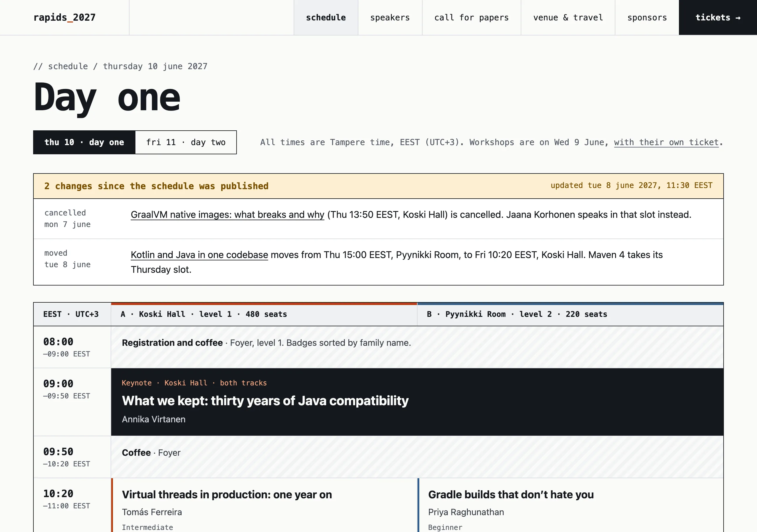757x532 pixels.
Task: Click the 'All times are Tampere time' note
Action: (x=491, y=142)
